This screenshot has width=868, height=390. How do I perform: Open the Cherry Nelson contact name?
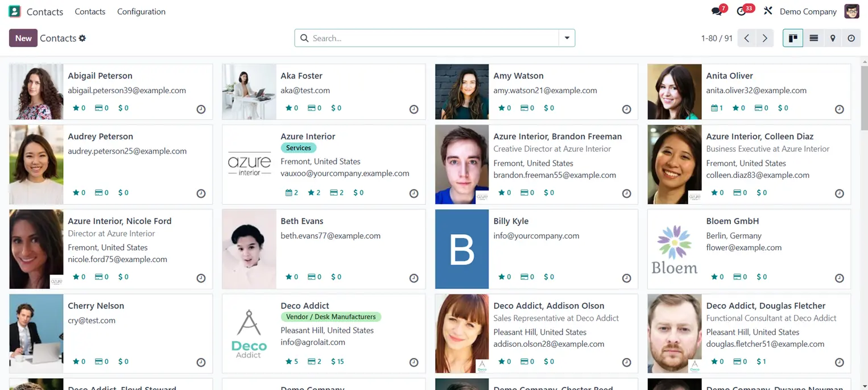[x=96, y=306]
